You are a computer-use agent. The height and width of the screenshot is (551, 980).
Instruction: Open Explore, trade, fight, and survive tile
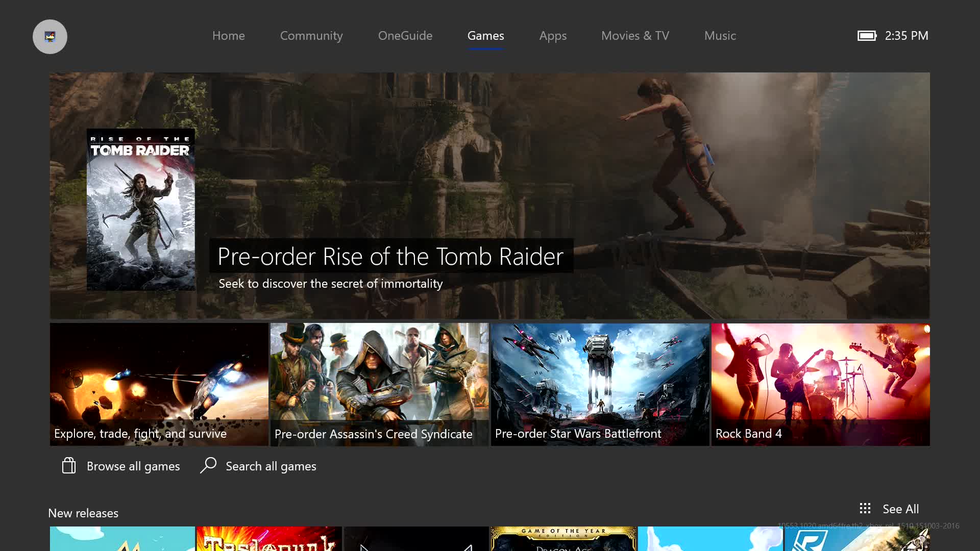pyautogui.click(x=159, y=384)
